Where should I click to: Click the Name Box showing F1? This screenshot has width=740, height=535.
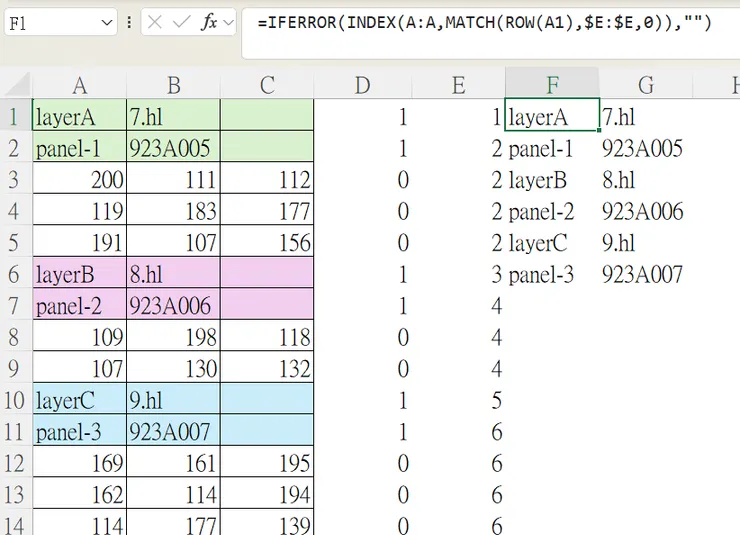pos(60,22)
